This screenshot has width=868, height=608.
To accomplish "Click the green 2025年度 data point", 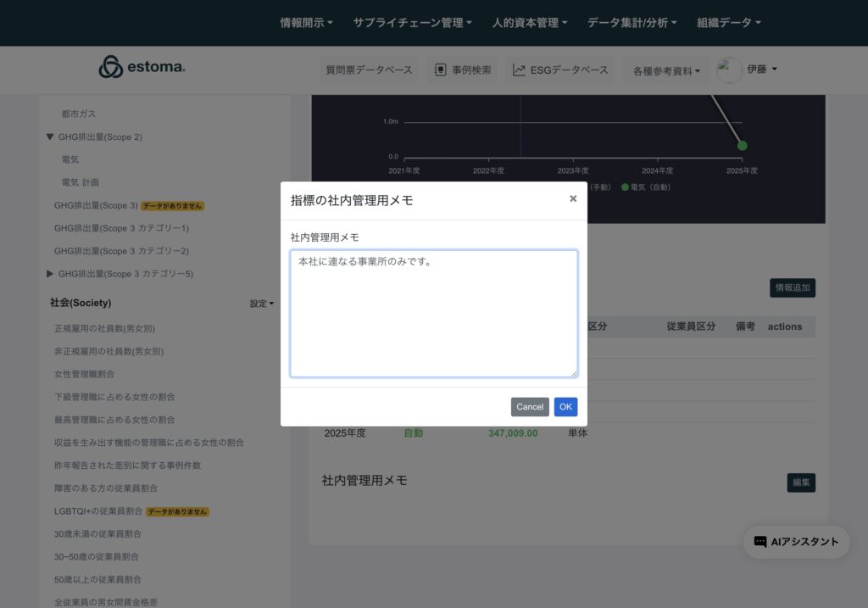I will 742,146.
